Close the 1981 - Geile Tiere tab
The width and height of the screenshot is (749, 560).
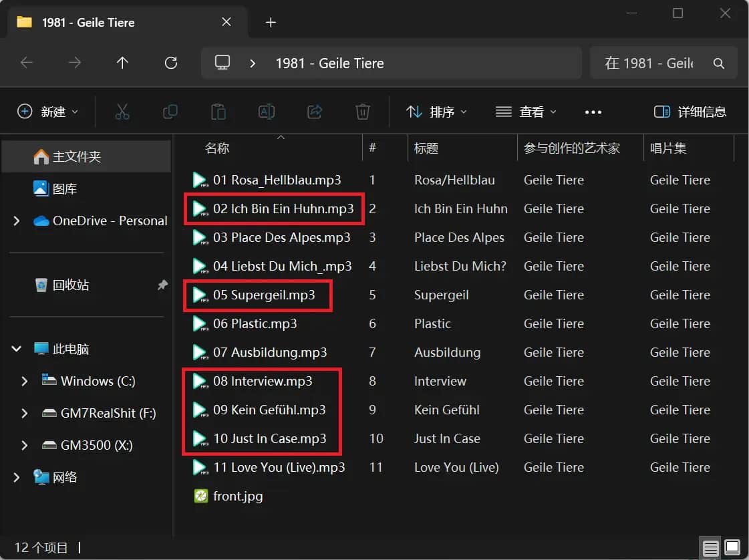[x=227, y=22]
